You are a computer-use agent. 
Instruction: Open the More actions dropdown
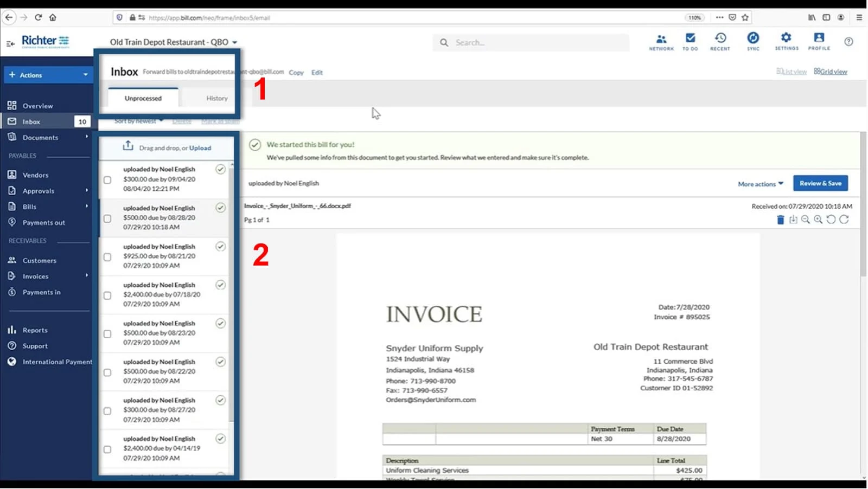point(761,184)
